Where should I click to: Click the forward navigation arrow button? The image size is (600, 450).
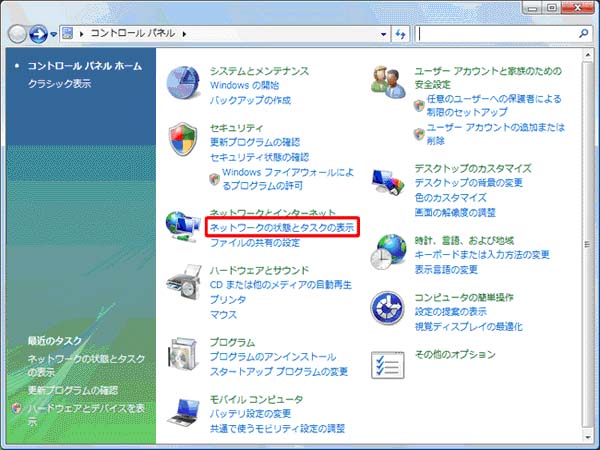[38, 34]
